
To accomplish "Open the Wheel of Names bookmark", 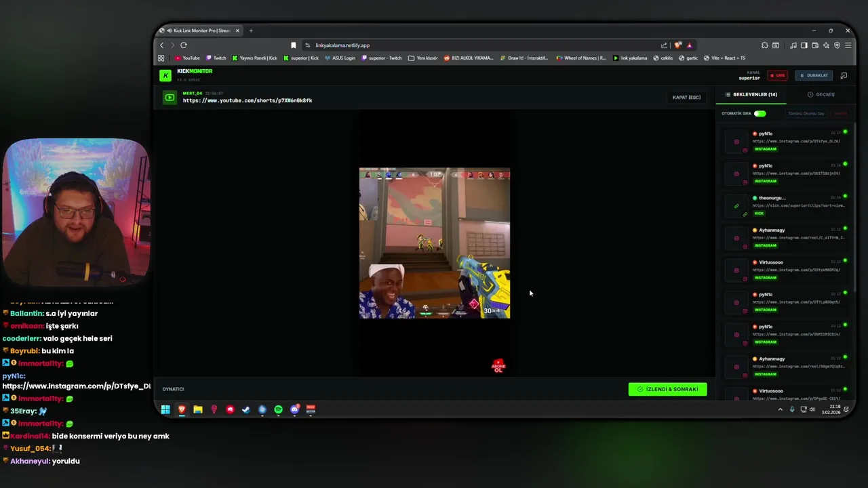I will tap(581, 58).
